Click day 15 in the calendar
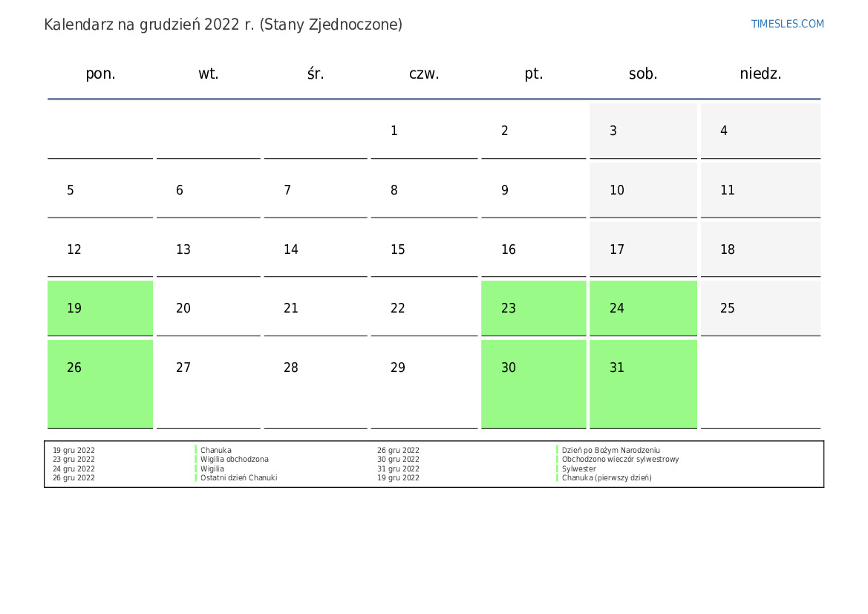The height and width of the screenshot is (614, 868). pos(423,249)
